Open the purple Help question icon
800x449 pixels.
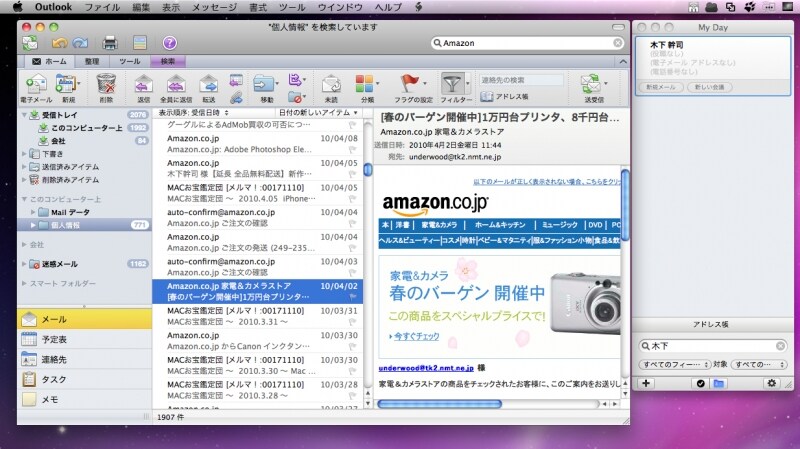tap(169, 43)
